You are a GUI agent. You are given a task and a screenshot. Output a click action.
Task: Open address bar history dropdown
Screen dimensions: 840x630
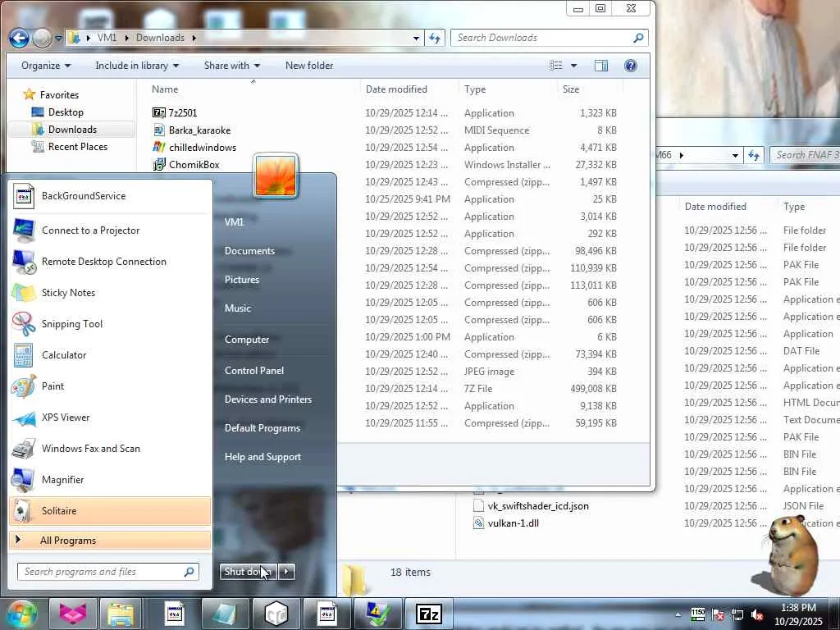(416, 38)
